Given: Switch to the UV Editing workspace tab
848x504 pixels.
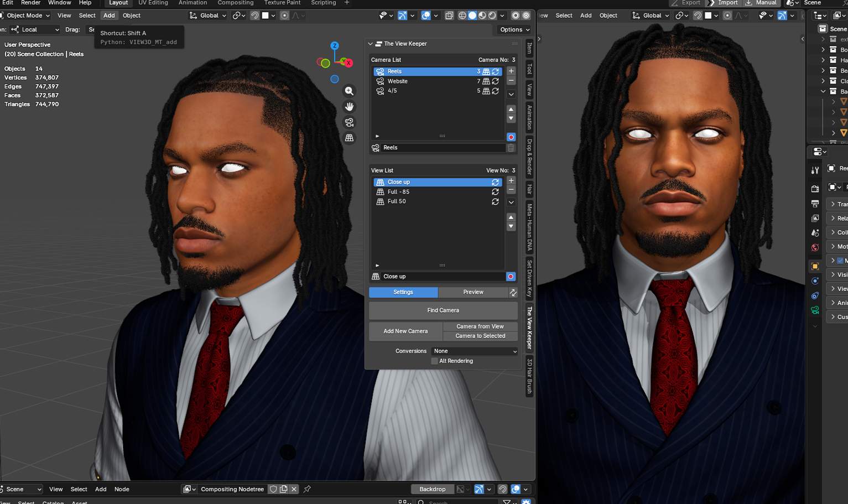Looking at the screenshot, I should pyautogui.click(x=153, y=3).
